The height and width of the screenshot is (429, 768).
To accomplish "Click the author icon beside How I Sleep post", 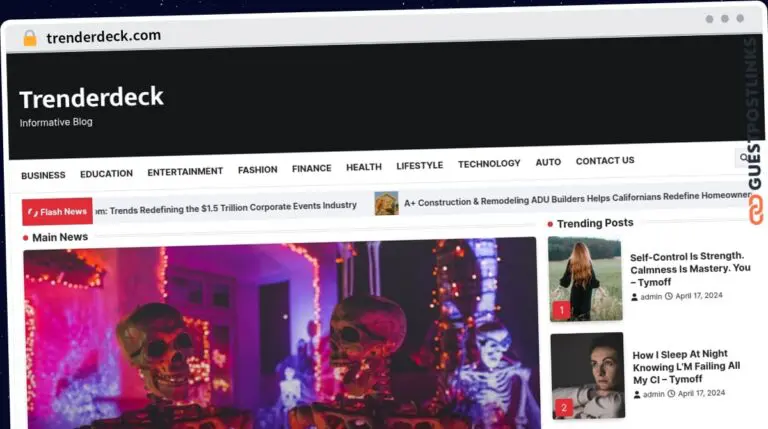I will (637, 394).
